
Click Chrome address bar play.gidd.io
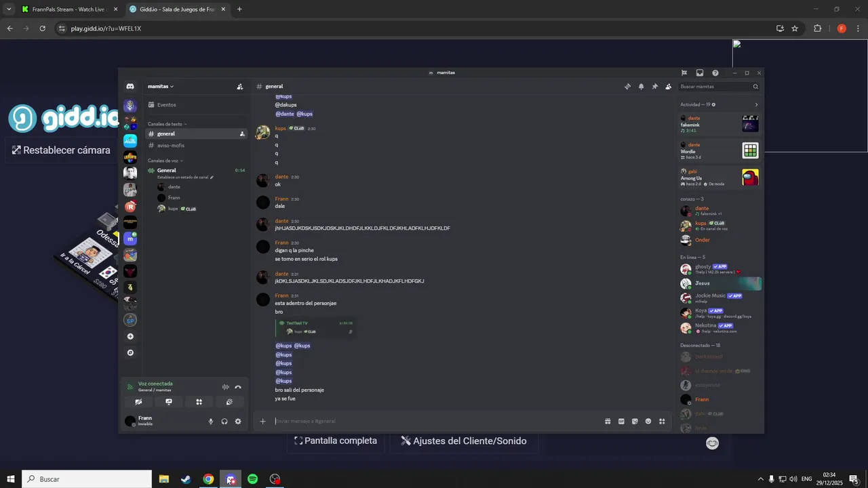[x=414, y=28]
